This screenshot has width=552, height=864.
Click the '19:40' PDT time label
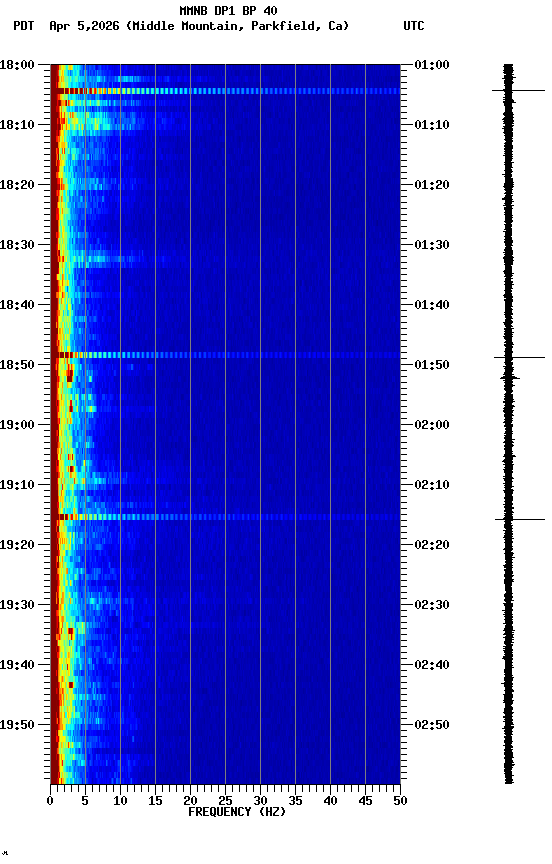[x=17, y=665]
